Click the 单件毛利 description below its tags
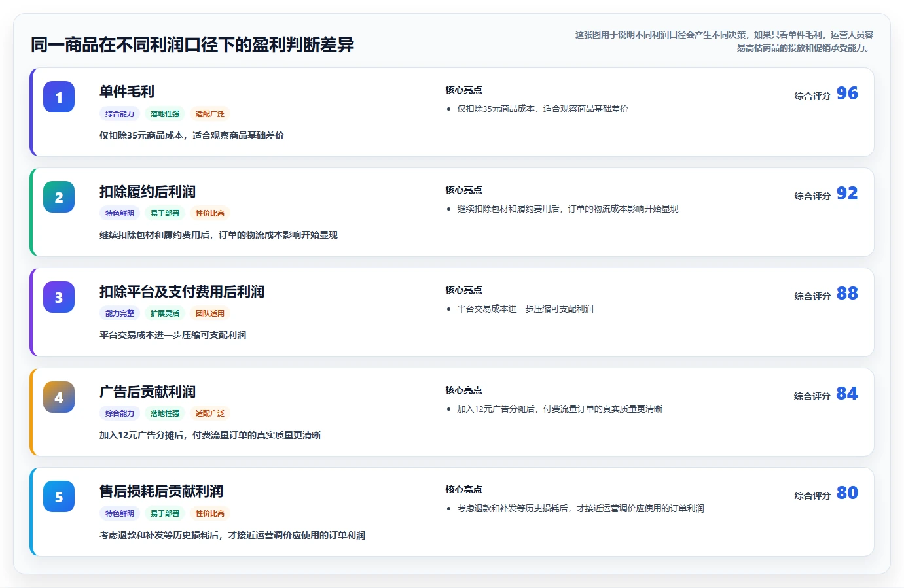Image resolution: width=904 pixels, height=588 pixels. click(192, 136)
